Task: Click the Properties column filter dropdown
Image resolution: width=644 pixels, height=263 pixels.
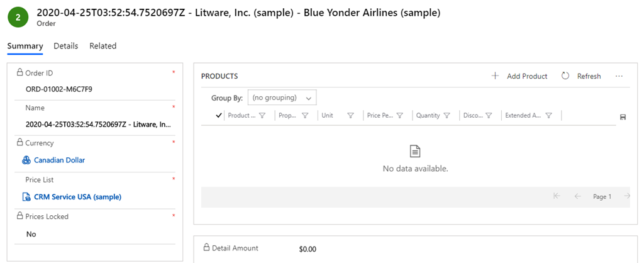Action: [304, 116]
